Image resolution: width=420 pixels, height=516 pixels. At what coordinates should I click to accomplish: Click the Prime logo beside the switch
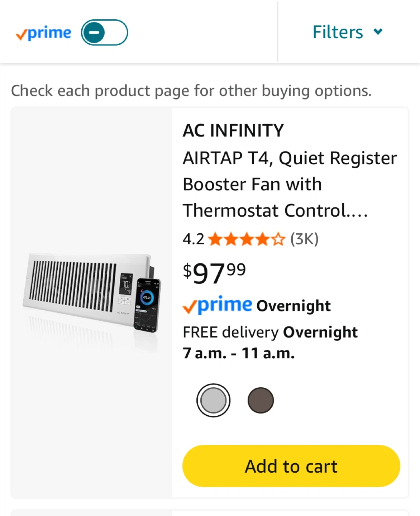point(43,33)
